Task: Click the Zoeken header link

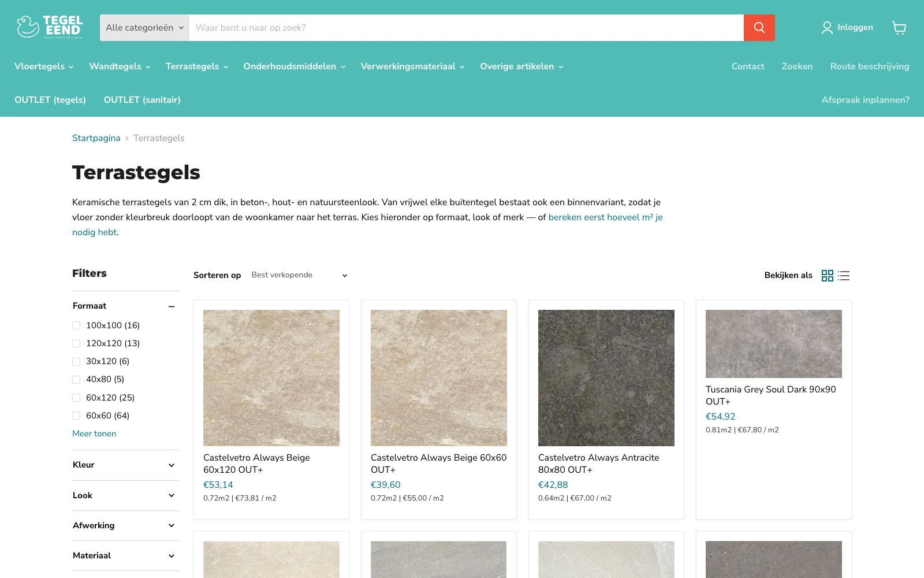Action: click(797, 66)
